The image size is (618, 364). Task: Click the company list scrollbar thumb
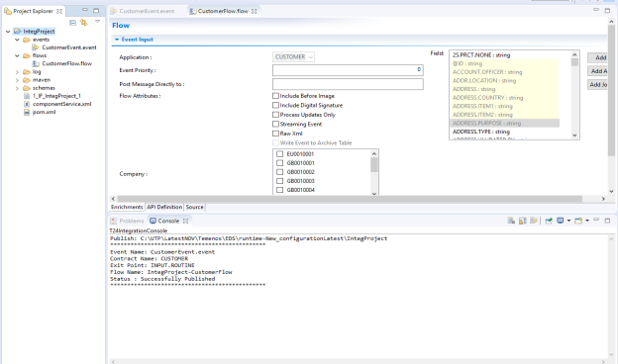pos(374,165)
